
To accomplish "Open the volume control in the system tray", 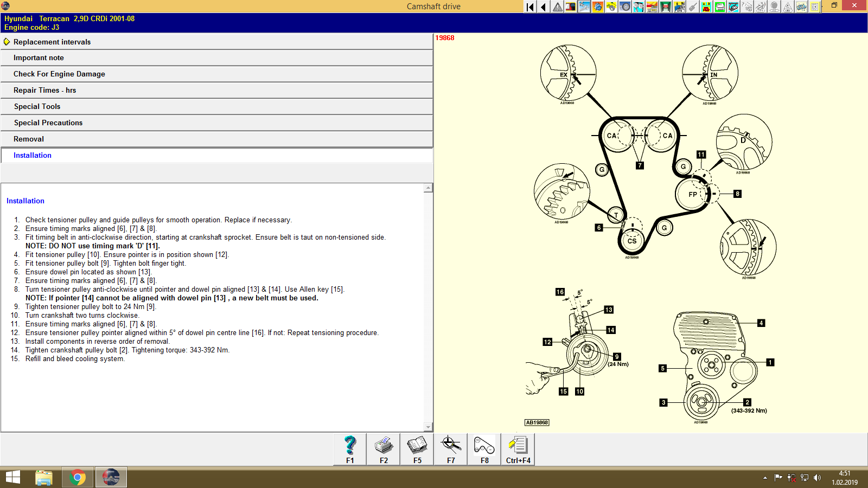I will tap(818, 478).
